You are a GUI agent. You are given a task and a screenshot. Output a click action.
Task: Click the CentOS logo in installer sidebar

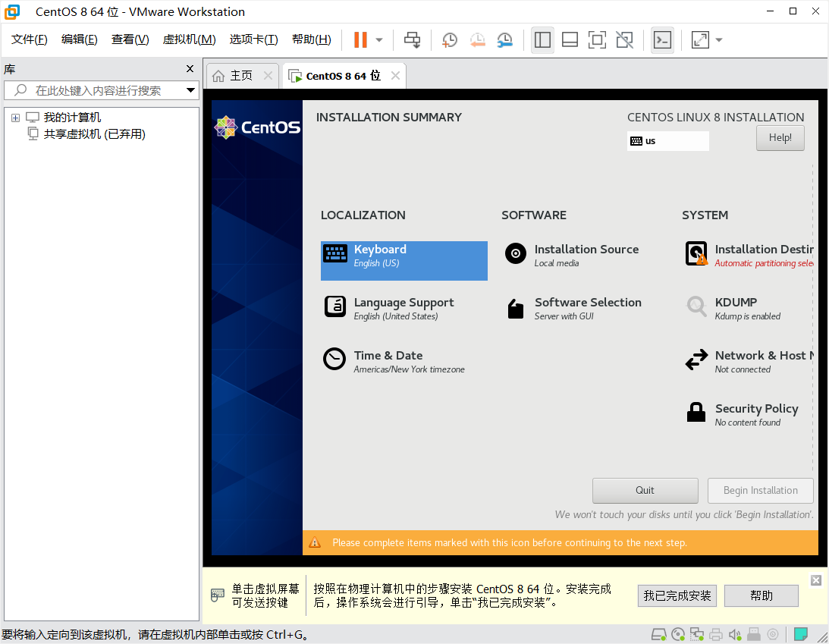(x=257, y=127)
